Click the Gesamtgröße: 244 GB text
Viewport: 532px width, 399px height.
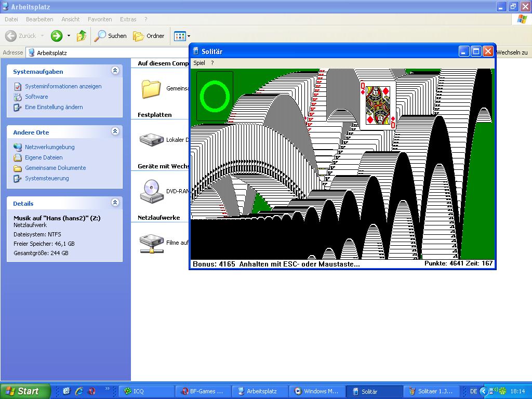[x=41, y=253]
